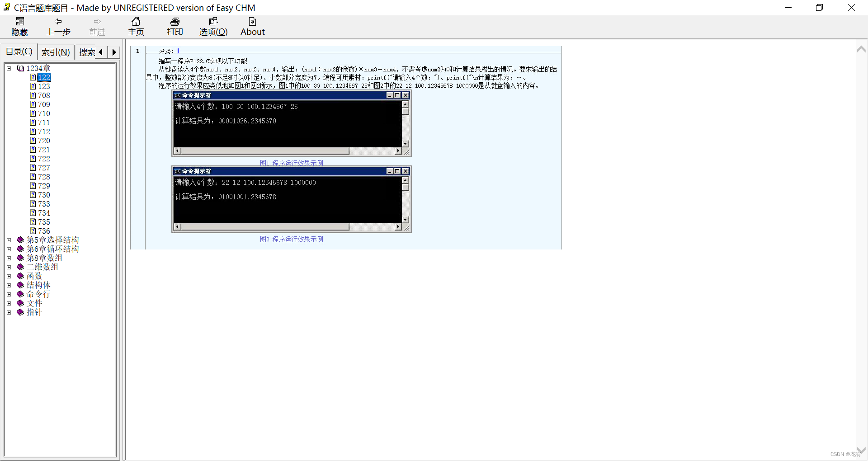
Task: Click the right tab-scroll arrow
Action: pyautogui.click(x=114, y=52)
